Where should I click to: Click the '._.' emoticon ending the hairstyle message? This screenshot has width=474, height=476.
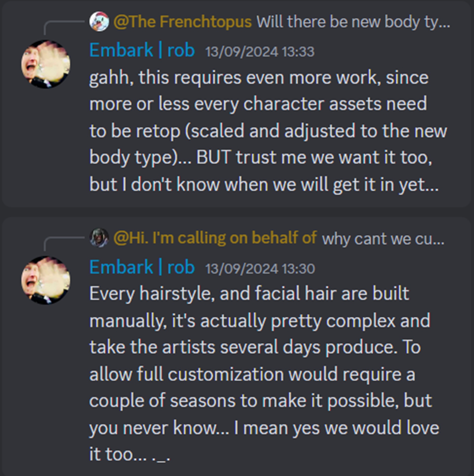[161, 455]
